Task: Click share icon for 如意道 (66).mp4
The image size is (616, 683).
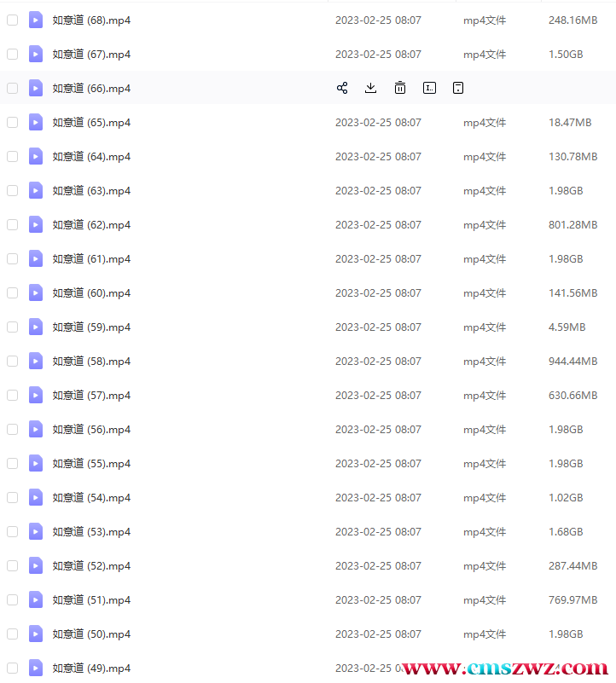Action: pos(342,88)
